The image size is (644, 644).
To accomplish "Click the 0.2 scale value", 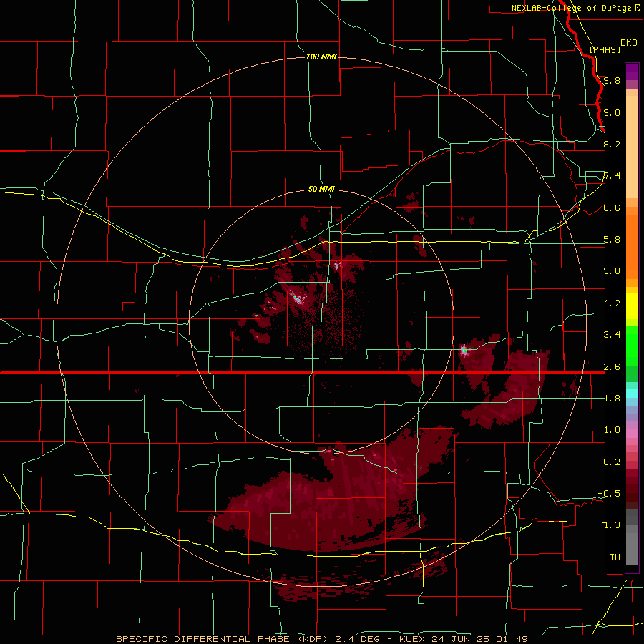I will coord(612,462).
